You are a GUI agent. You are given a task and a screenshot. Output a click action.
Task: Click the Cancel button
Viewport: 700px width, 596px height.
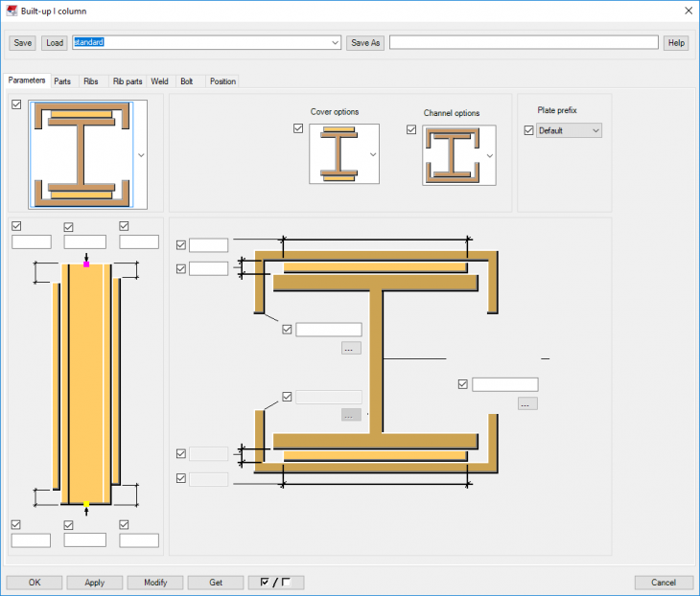664,583
